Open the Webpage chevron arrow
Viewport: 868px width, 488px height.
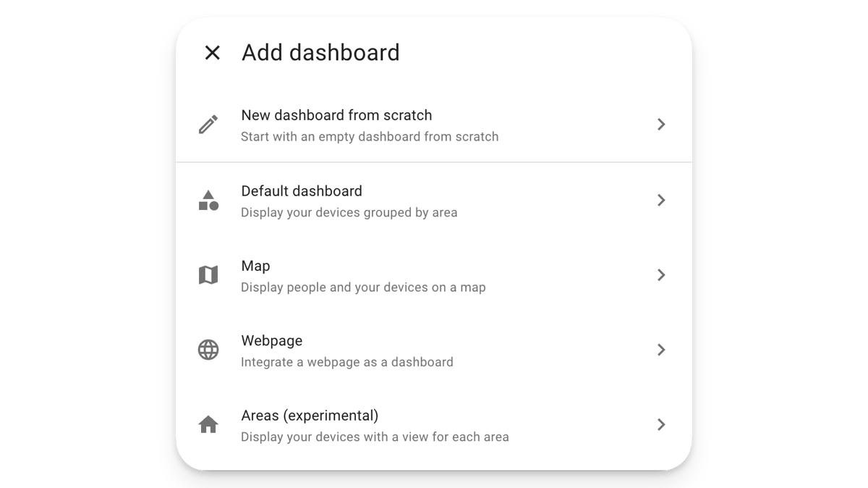coord(661,350)
